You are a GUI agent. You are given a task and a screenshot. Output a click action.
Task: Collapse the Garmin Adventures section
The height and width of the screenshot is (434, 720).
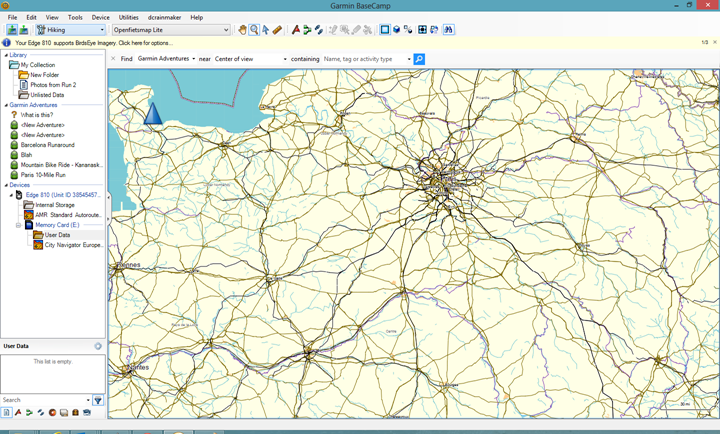click(6, 105)
